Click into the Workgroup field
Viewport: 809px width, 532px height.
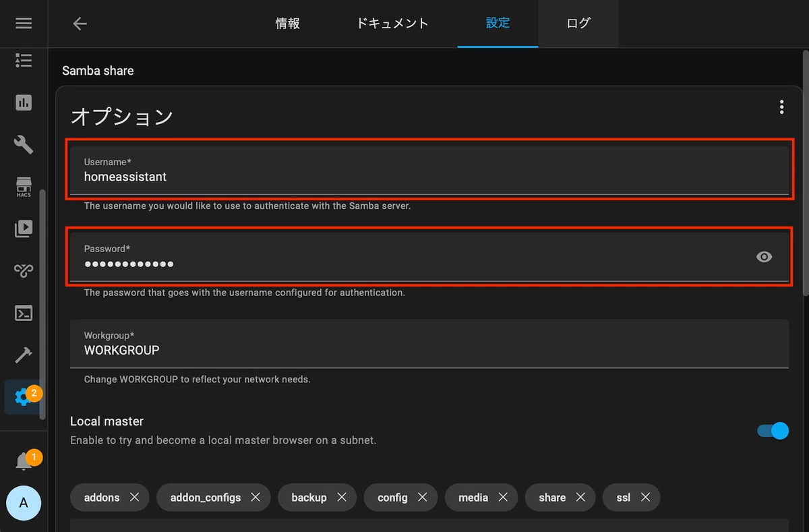pyautogui.click(x=429, y=343)
